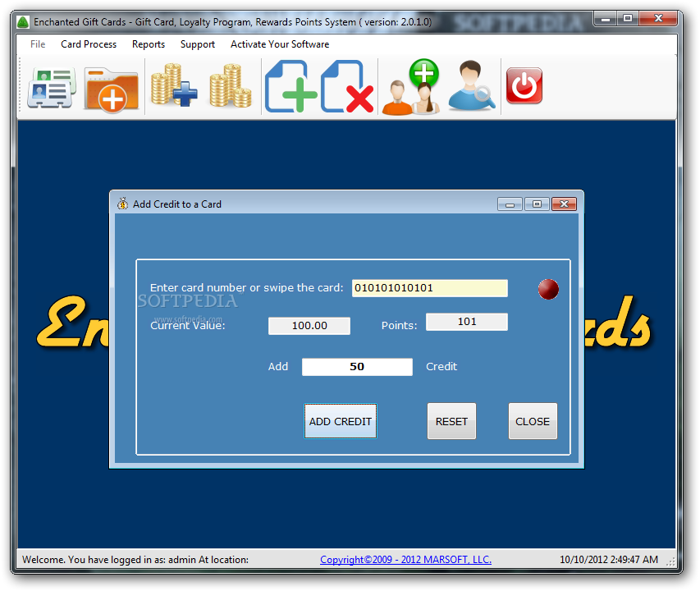Close the Add Credit to a Card dialog
This screenshot has width=700, height=591.
[565, 204]
